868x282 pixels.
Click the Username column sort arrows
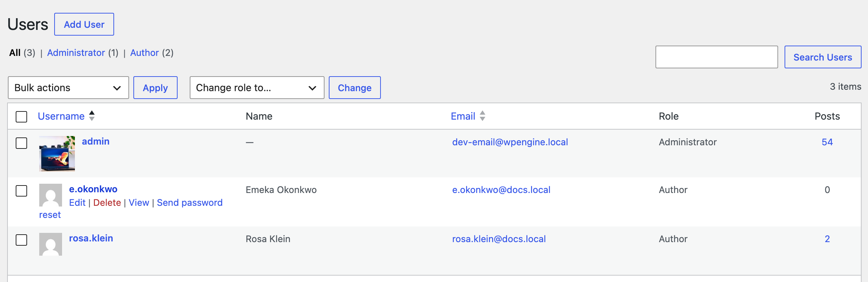tap(92, 116)
